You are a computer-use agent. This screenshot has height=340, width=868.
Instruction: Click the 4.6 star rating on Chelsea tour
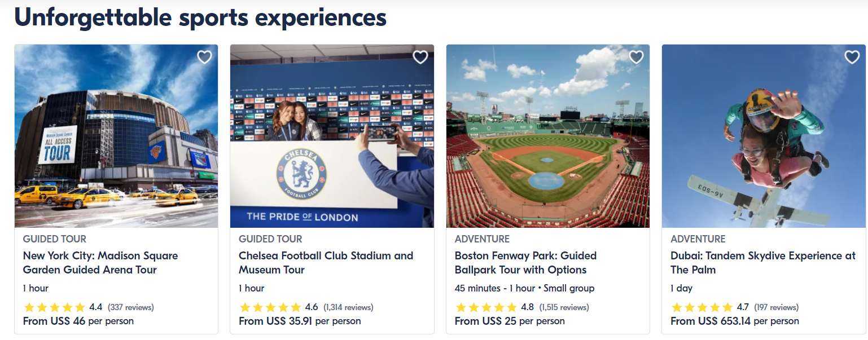click(279, 307)
